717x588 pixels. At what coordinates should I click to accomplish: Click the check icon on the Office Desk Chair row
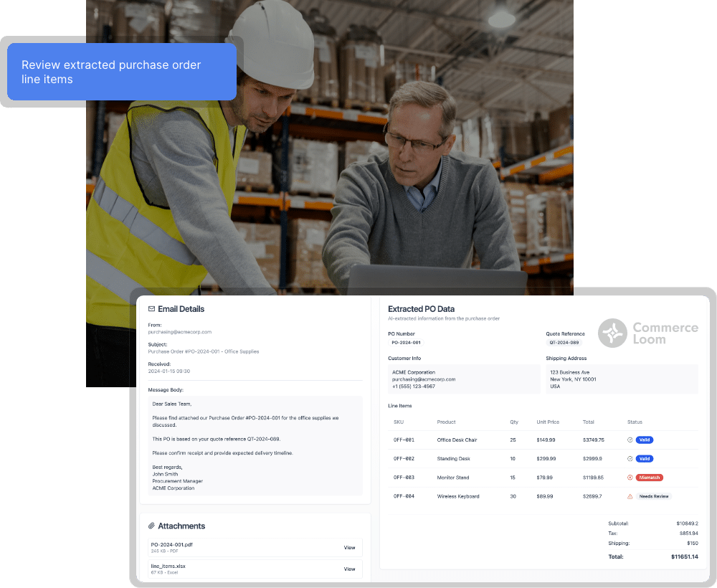(630, 440)
